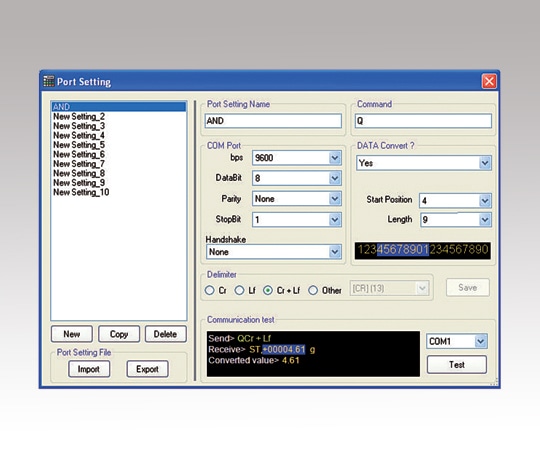Select the Other delimiter radio button

click(313, 290)
